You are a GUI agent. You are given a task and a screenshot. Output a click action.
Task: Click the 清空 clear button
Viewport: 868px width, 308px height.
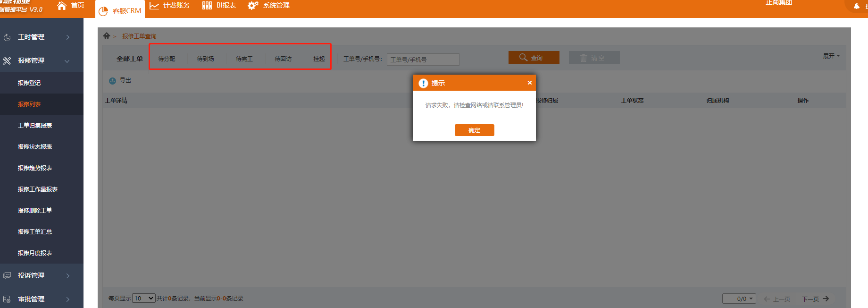(594, 58)
